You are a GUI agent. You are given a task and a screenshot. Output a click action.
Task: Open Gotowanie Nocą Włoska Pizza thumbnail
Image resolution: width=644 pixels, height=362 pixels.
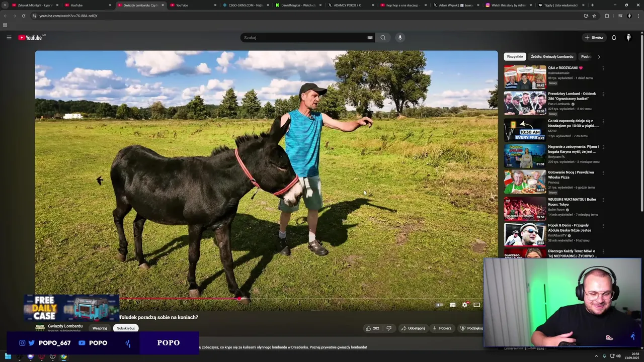click(x=525, y=182)
